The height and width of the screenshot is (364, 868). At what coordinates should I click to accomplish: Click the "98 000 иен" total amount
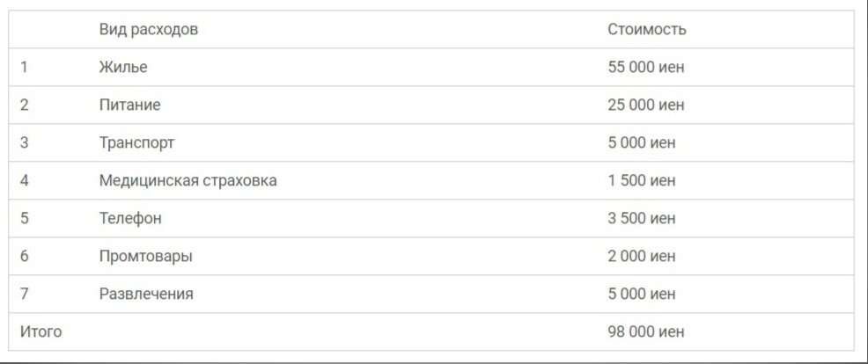(645, 331)
